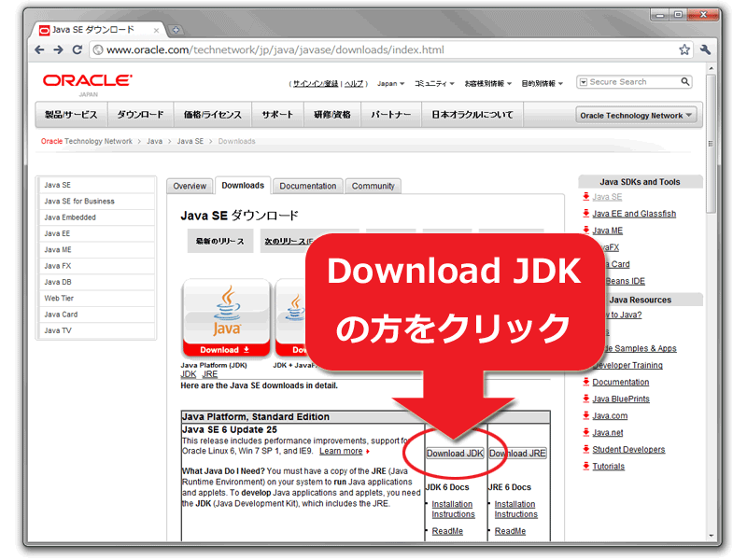Screen dimensions: 747x560
Task: Switch to the Community tab
Action: click(373, 186)
